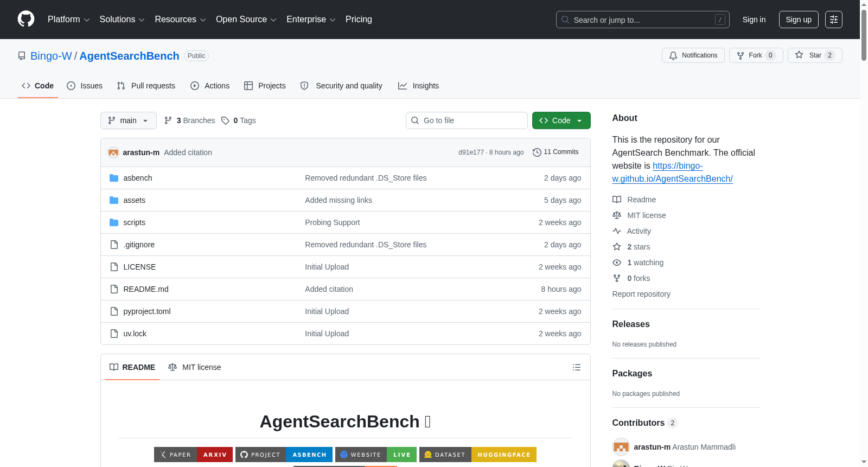This screenshot has width=868, height=467.
Task: Click the star icon on Star button
Action: [x=799, y=55]
